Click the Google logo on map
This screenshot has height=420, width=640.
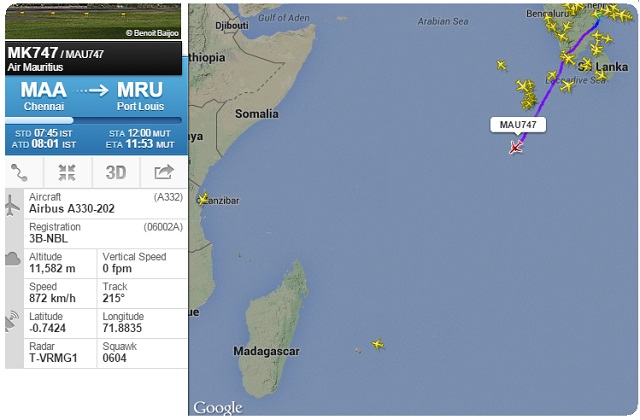pyautogui.click(x=217, y=407)
